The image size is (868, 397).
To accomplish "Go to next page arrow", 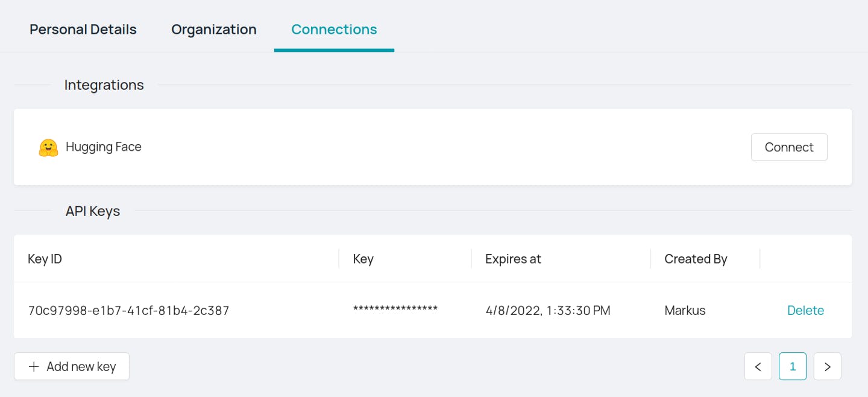I will click(828, 366).
